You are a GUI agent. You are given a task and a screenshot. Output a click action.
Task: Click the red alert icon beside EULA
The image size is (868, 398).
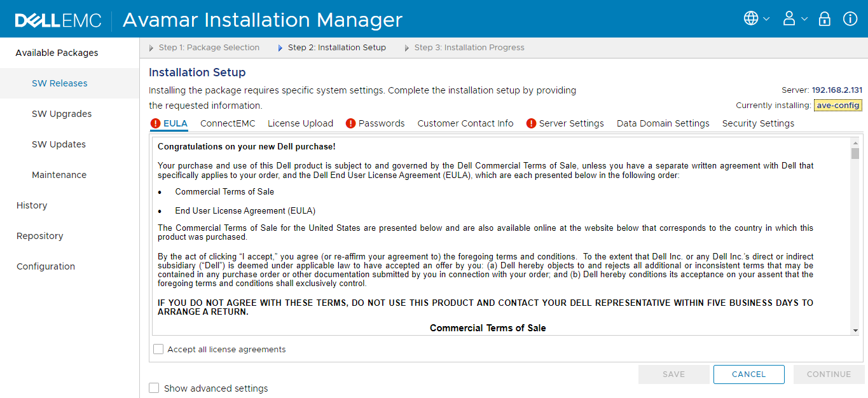156,123
